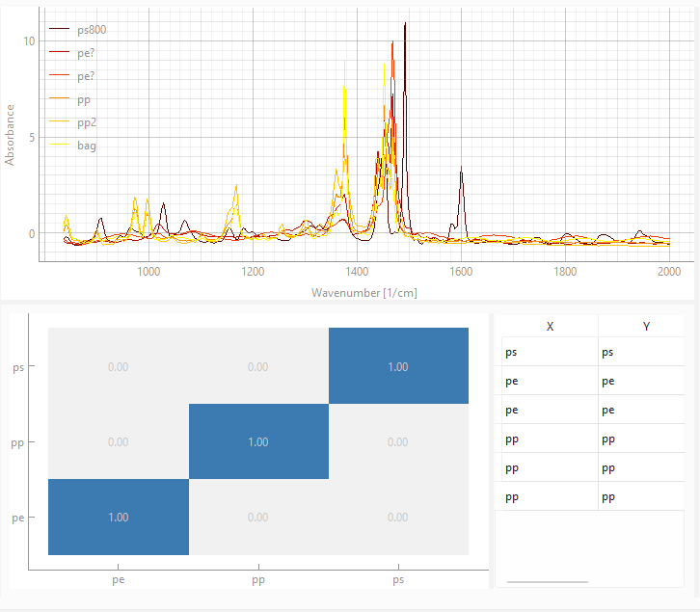Click the Absorbance axis label

[11, 134]
